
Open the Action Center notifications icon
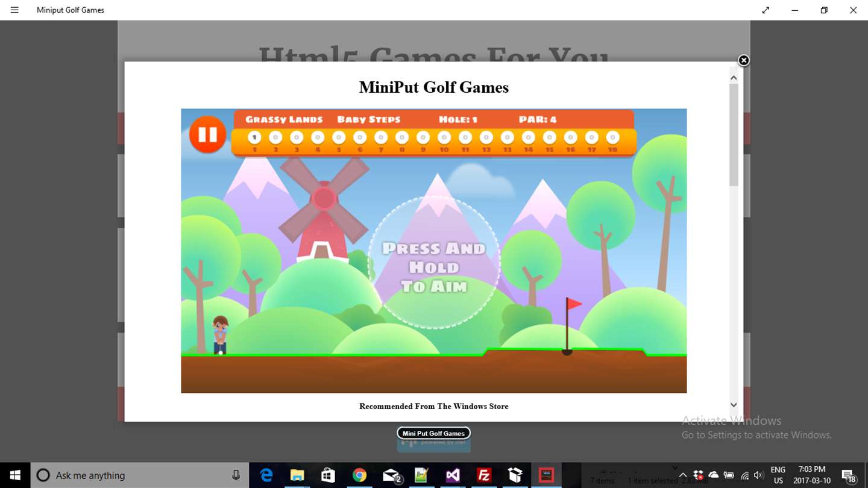[849, 475]
